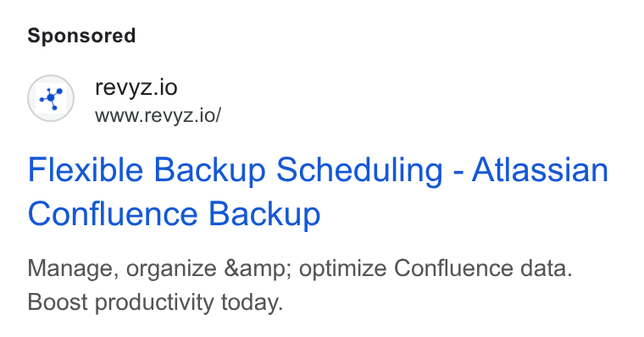The image size is (644, 337).
Task: Click the word Confluence in the headline
Action: click(x=113, y=214)
